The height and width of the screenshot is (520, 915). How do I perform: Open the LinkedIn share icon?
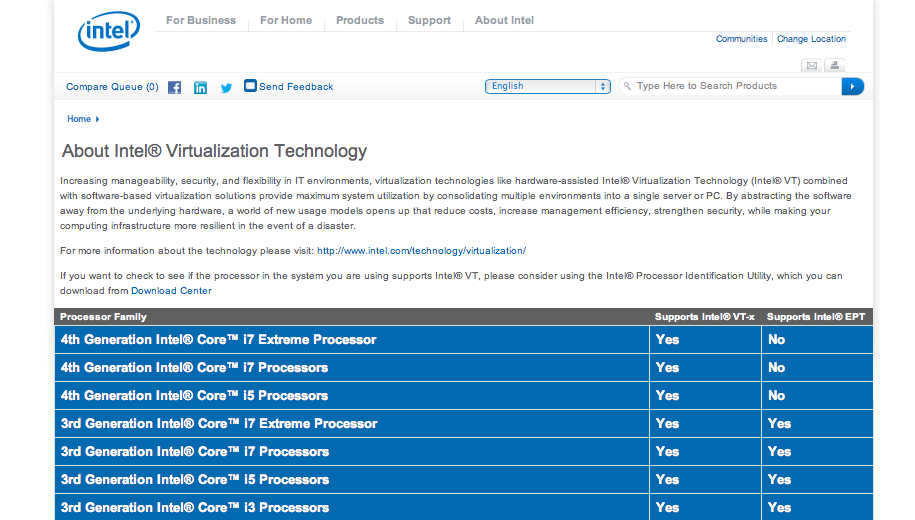tap(200, 88)
